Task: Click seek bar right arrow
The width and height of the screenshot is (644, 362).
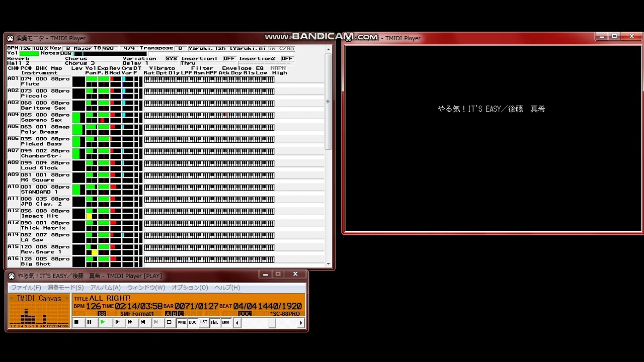Action: 301,323
